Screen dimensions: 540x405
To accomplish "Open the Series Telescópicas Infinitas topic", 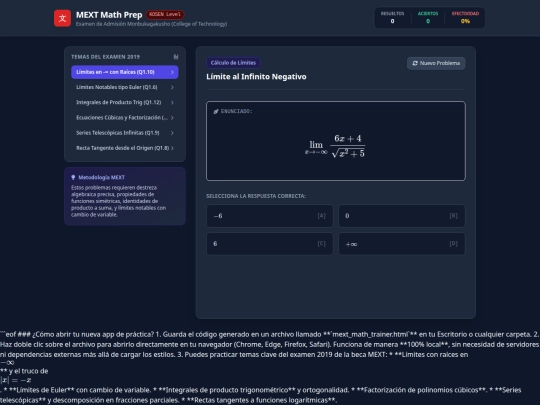I will 125,133.
